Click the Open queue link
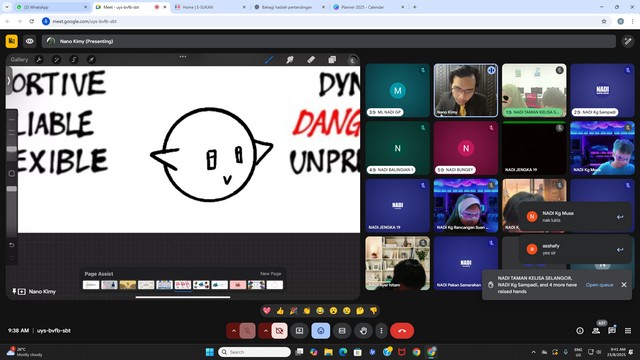The height and width of the screenshot is (360, 640). pos(599,285)
